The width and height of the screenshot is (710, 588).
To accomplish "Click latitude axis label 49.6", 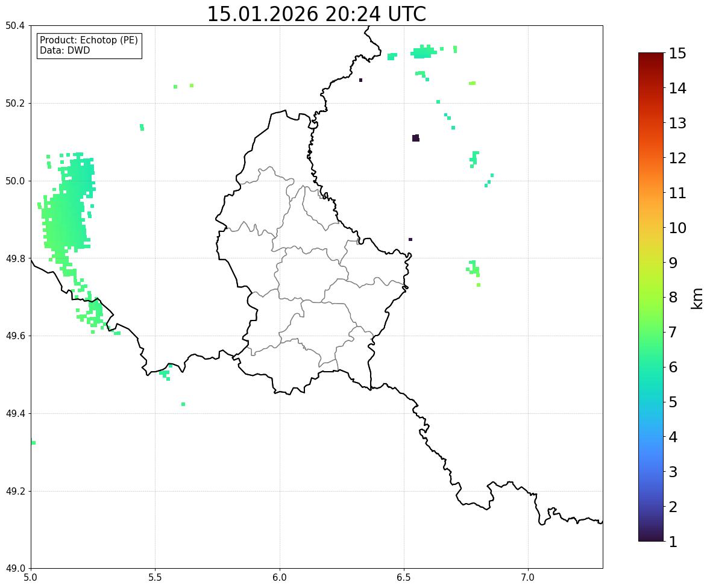I will pos(15,336).
